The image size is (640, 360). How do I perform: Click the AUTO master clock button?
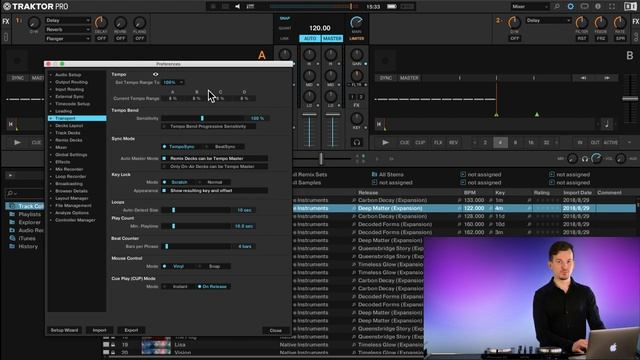(x=310, y=38)
